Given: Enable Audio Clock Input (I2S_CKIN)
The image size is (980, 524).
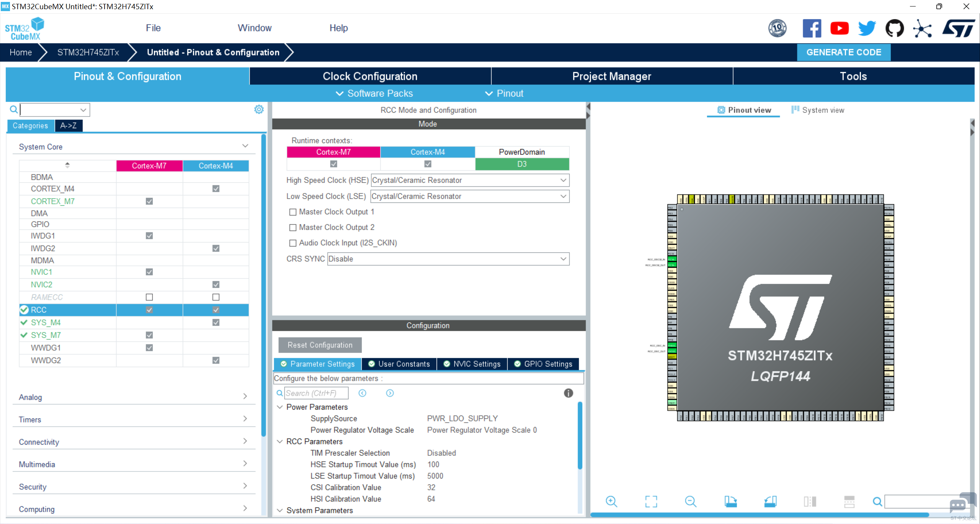Looking at the screenshot, I should [x=293, y=243].
